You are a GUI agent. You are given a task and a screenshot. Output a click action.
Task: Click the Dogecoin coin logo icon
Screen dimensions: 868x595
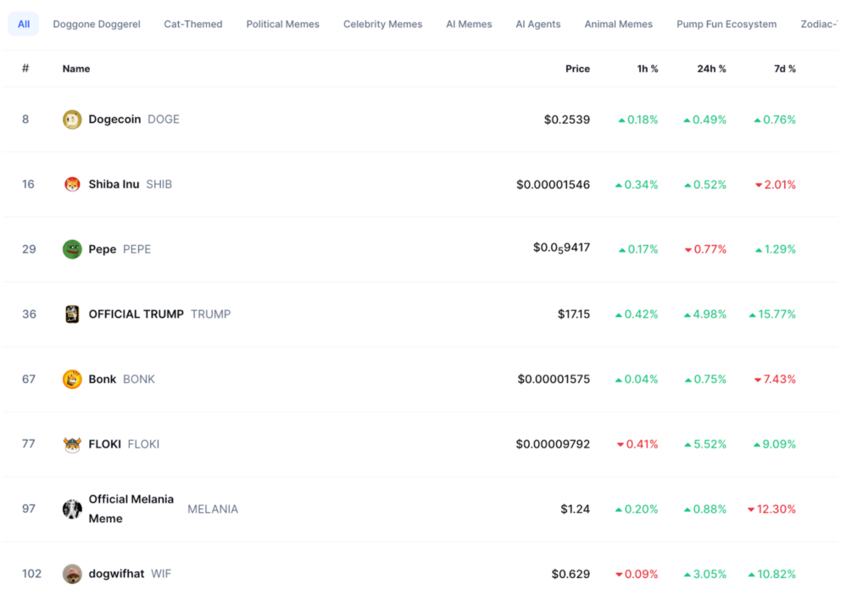[x=72, y=120]
